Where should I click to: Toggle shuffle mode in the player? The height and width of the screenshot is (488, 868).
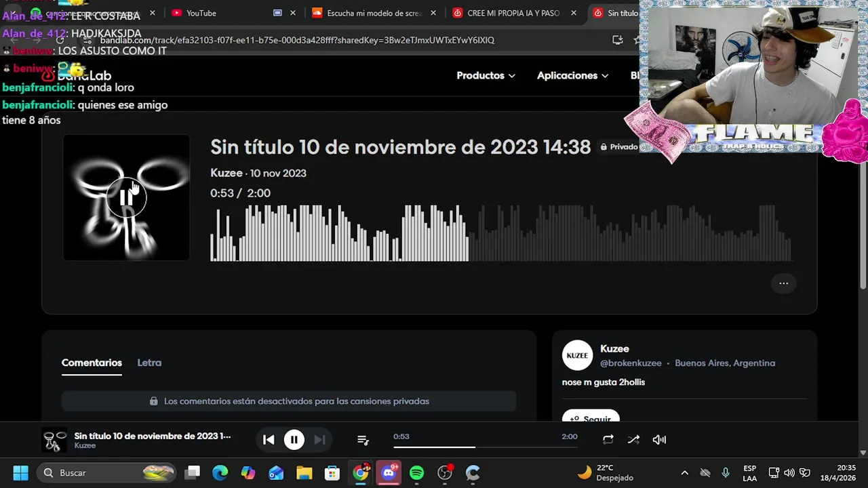(x=633, y=440)
